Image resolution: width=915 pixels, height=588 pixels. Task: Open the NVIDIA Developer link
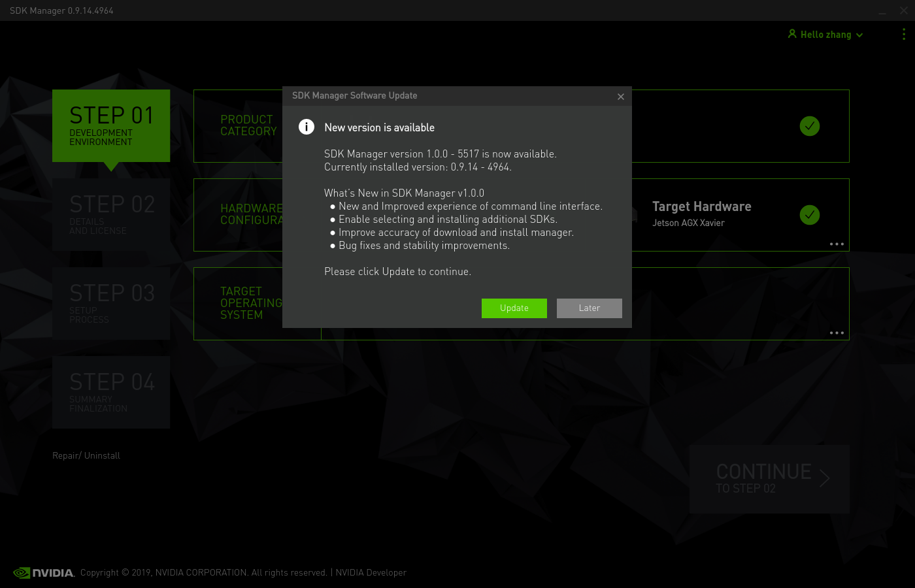click(371, 572)
